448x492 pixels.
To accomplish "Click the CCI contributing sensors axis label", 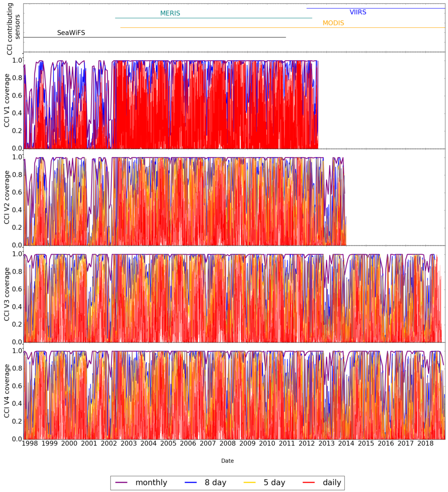I will click(x=13, y=29).
